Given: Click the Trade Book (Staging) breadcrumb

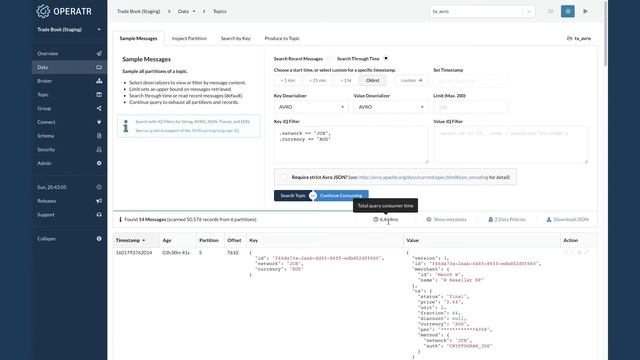Looking at the screenshot, I should click(138, 11).
